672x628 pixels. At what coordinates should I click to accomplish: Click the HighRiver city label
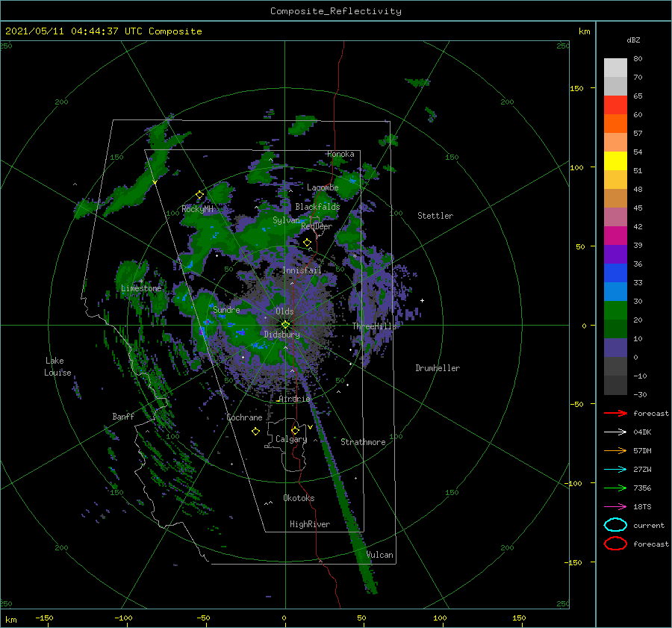point(310,524)
